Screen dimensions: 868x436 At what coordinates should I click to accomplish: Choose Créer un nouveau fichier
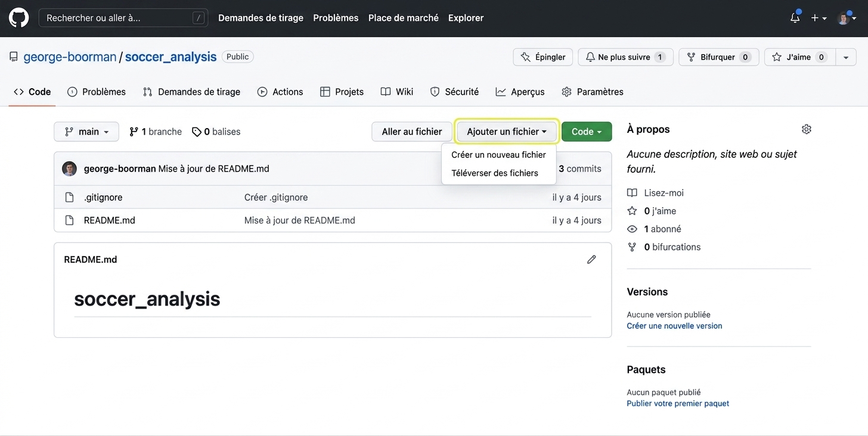click(499, 155)
